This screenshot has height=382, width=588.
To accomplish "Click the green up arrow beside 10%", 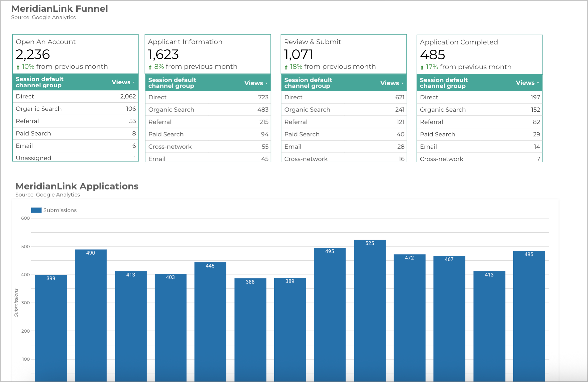I will [18, 67].
